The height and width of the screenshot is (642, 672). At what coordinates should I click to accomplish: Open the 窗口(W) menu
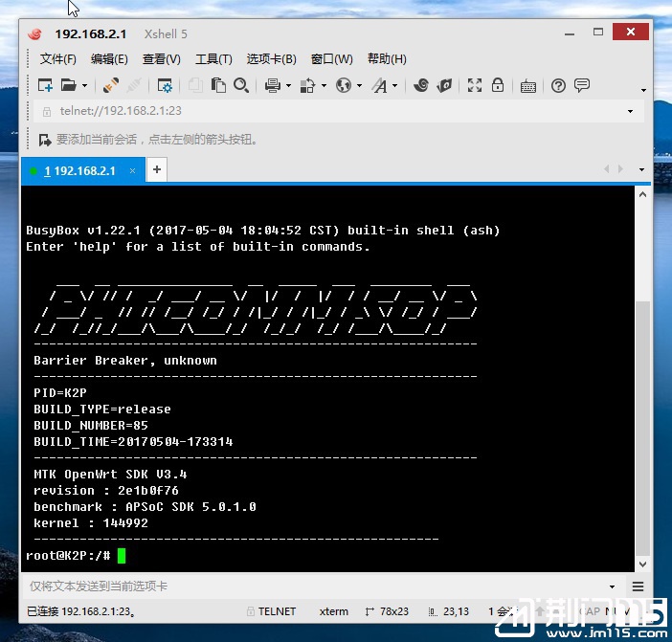[332, 58]
